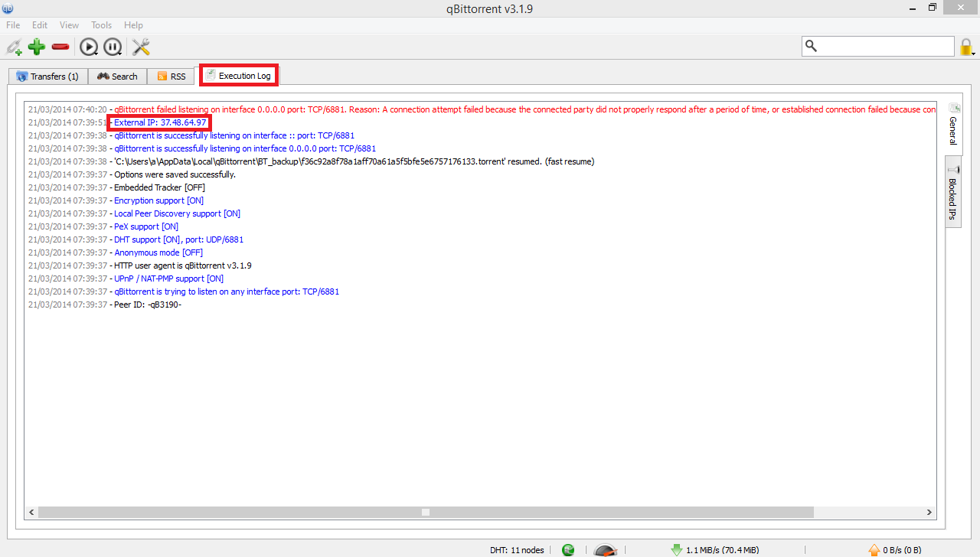Click the log's horizontal scrollbar right arrow

click(x=929, y=512)
